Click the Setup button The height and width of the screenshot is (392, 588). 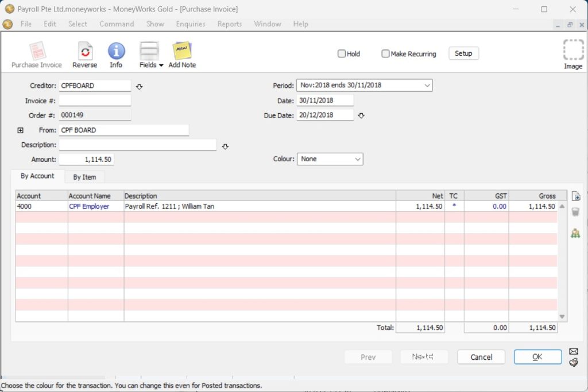tap(463, 53)
